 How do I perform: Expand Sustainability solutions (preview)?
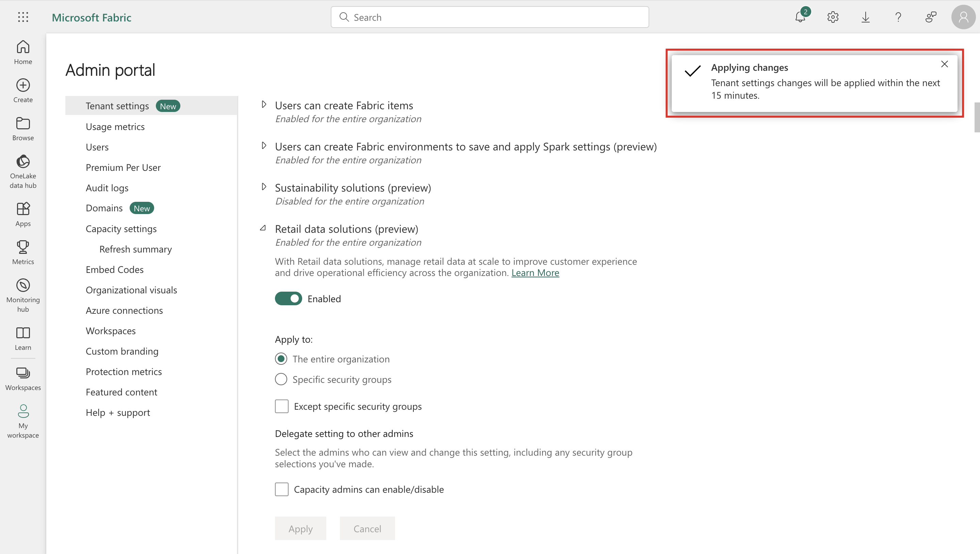[x=264, y=186]
